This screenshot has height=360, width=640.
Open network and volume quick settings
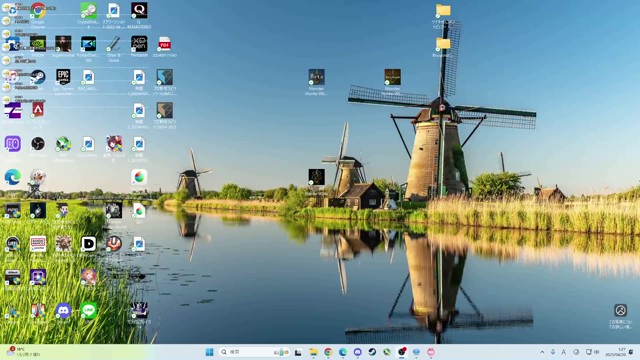pos(592,352)
